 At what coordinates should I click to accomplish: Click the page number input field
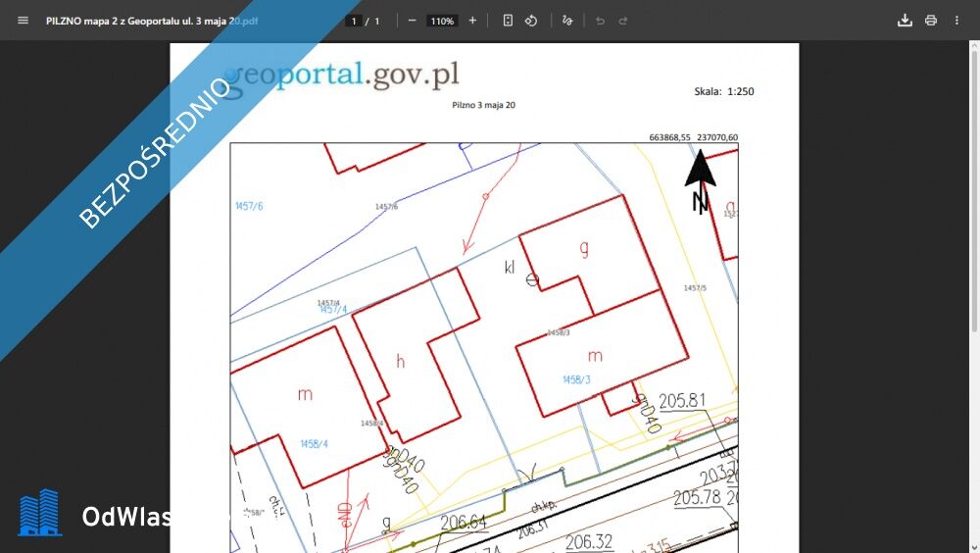point(354,21)
